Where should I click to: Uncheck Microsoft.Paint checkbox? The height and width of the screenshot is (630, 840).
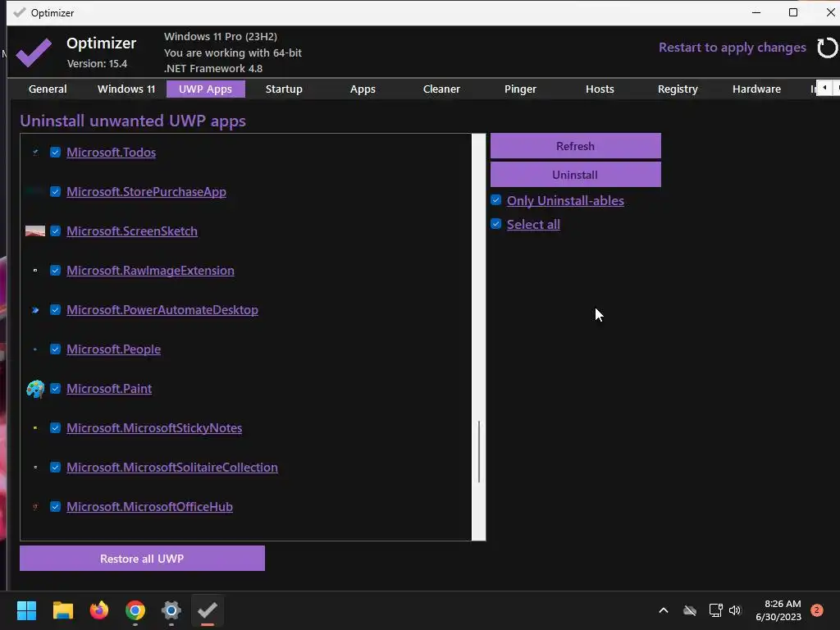coord(55,388)
